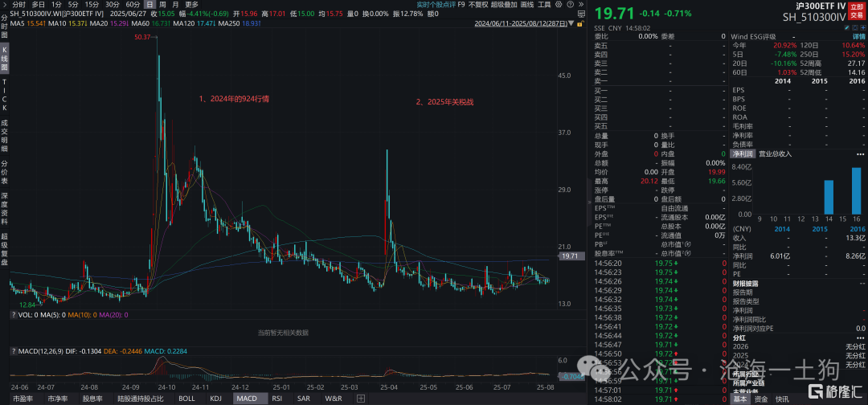Screen dimensions: 868x405
Task: Add stock to watchlist plus icon
Action: (x=862, y=27)
